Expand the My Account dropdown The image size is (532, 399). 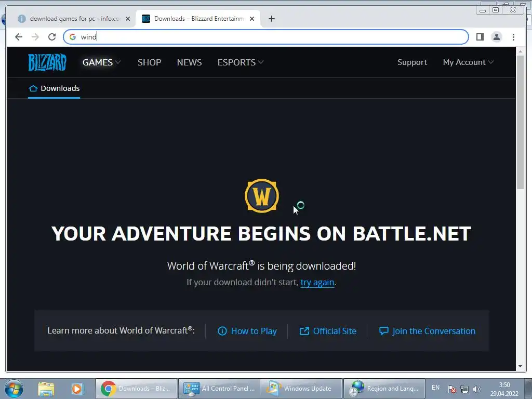click(x=468, y=62)
